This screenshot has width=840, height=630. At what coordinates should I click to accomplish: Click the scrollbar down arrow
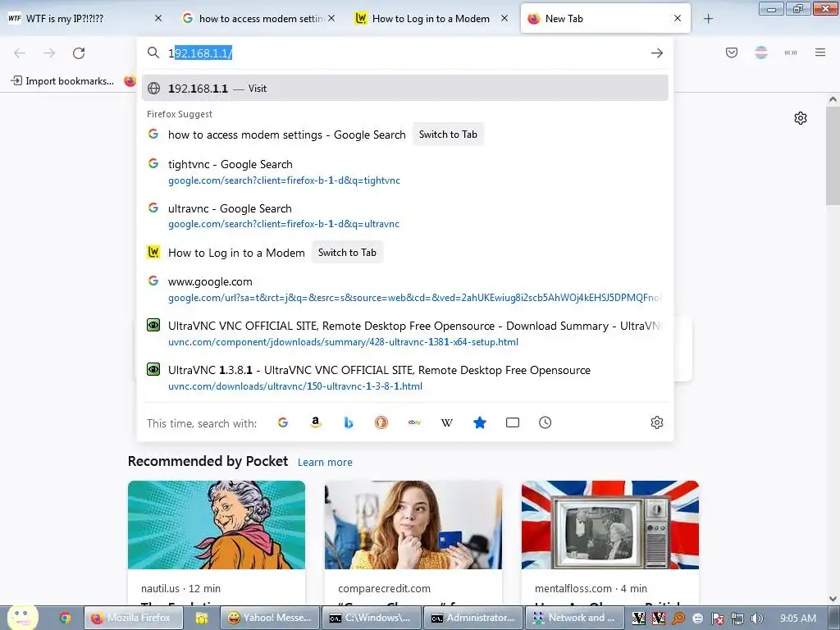point(833,598)
